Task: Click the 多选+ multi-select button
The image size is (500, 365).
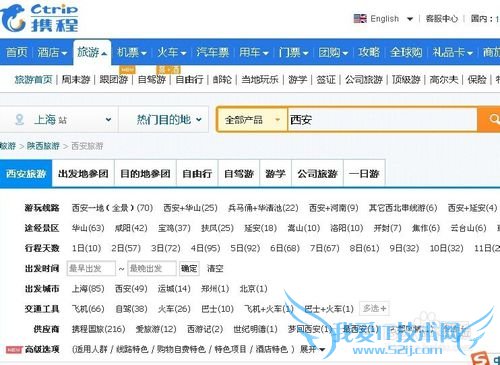Action: coord(374,309)
